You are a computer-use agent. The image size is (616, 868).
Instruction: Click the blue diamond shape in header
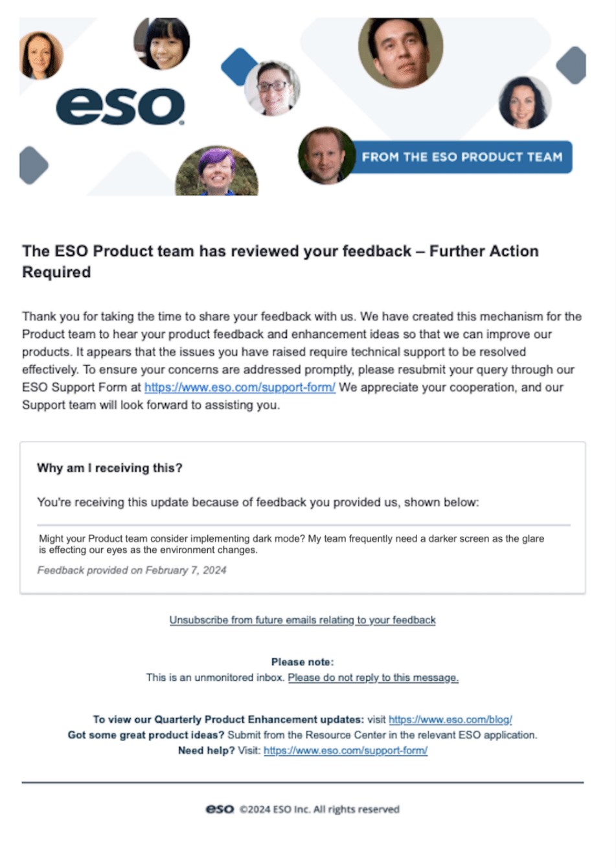(239, 66)
